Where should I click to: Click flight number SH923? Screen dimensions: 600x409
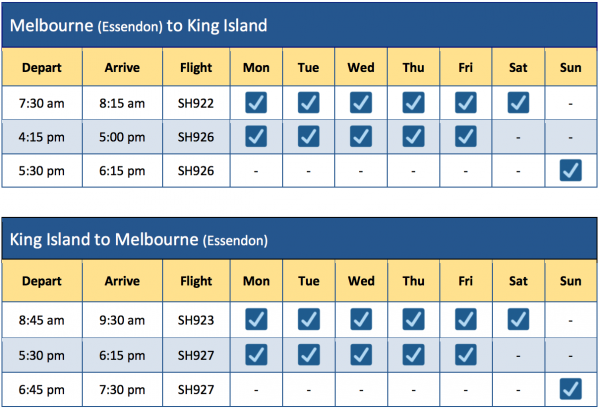coord(196,319)
